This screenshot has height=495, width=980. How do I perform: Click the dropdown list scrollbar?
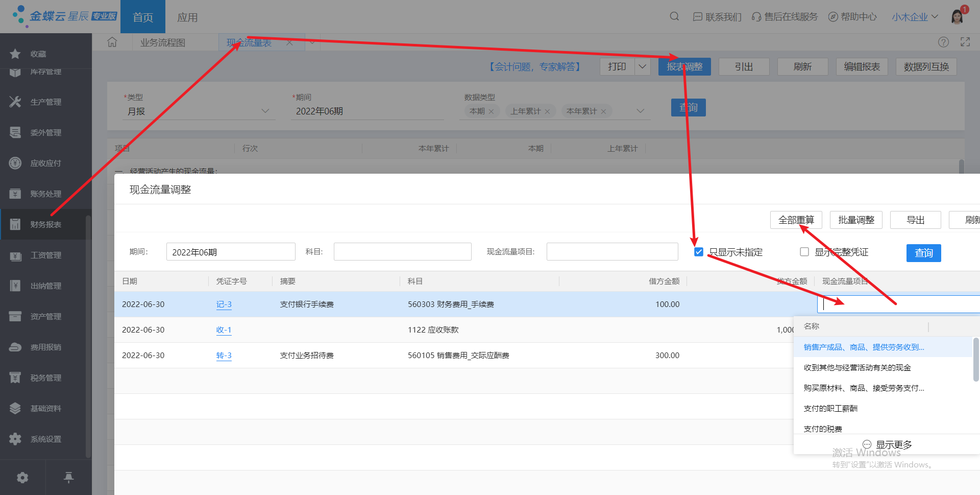[976, 359]
